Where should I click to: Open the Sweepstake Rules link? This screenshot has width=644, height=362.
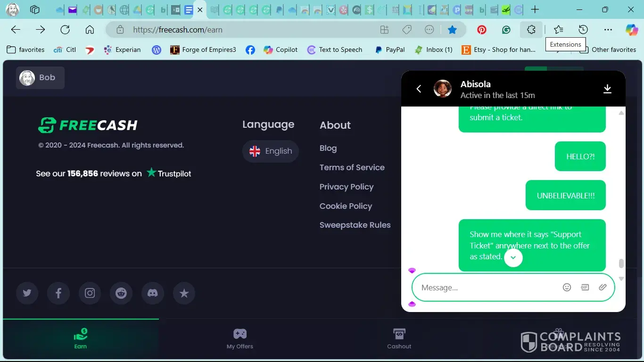coord(355,225)
